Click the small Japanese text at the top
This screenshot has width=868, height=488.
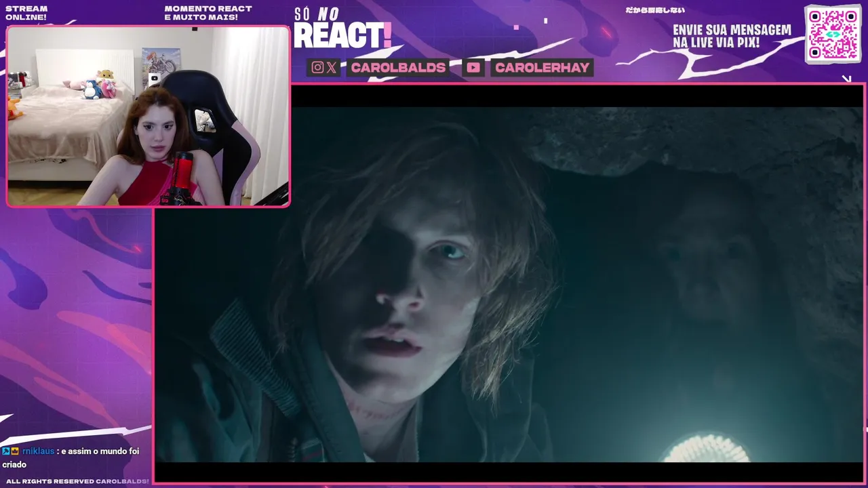point(655,10)
